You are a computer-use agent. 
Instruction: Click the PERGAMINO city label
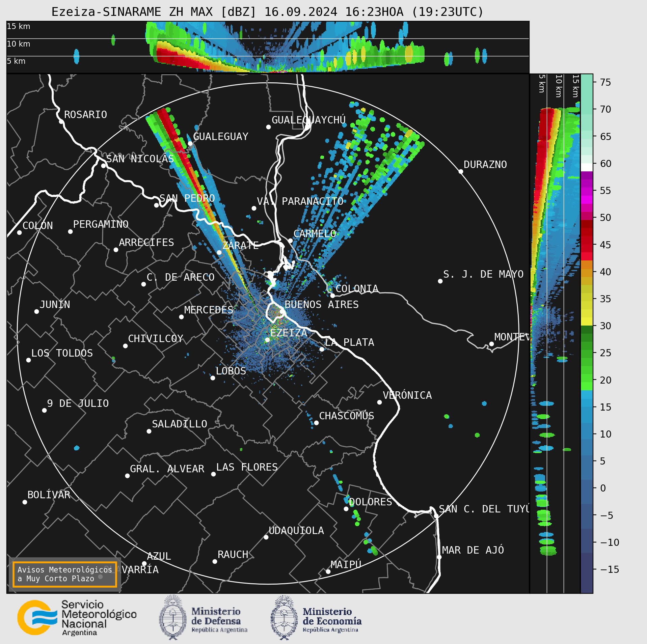(101, 224)
